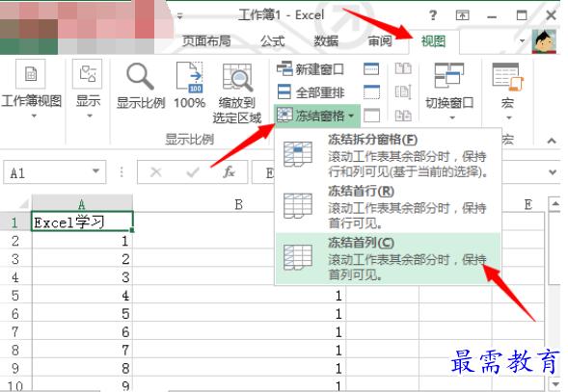Click the vertical scrollbar down arrow
Image resolution: width=568 pixels, height=392 pixels.
click(554, 384)
